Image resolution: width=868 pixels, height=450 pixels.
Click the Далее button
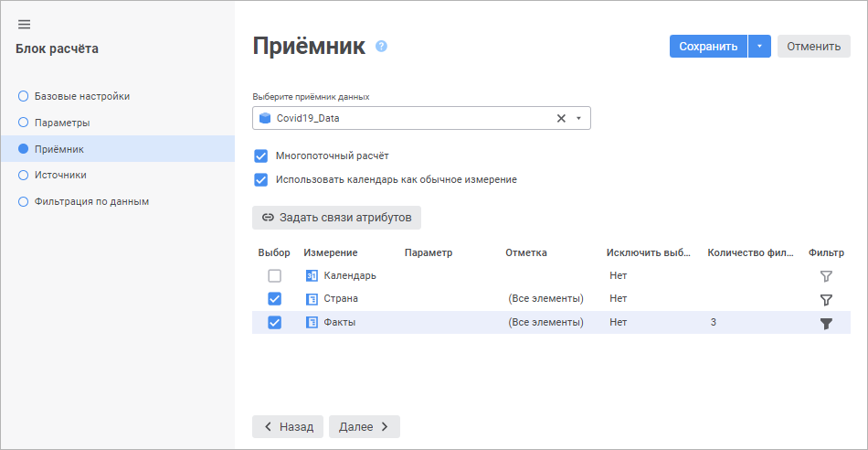click(x=365, y=427)
